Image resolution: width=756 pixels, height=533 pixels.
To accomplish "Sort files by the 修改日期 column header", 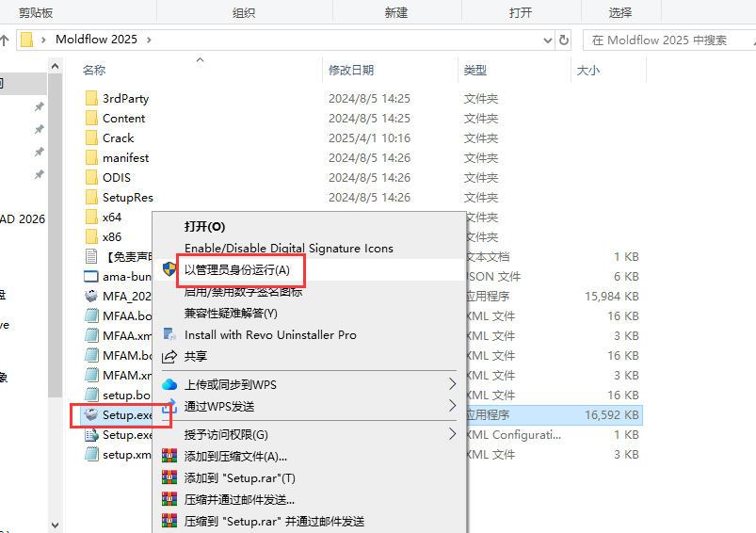I will [x=350, y=71].
